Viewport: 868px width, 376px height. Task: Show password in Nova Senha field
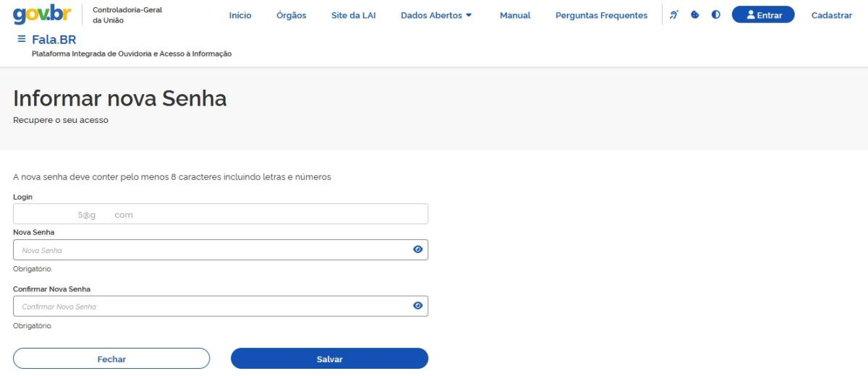418,249
